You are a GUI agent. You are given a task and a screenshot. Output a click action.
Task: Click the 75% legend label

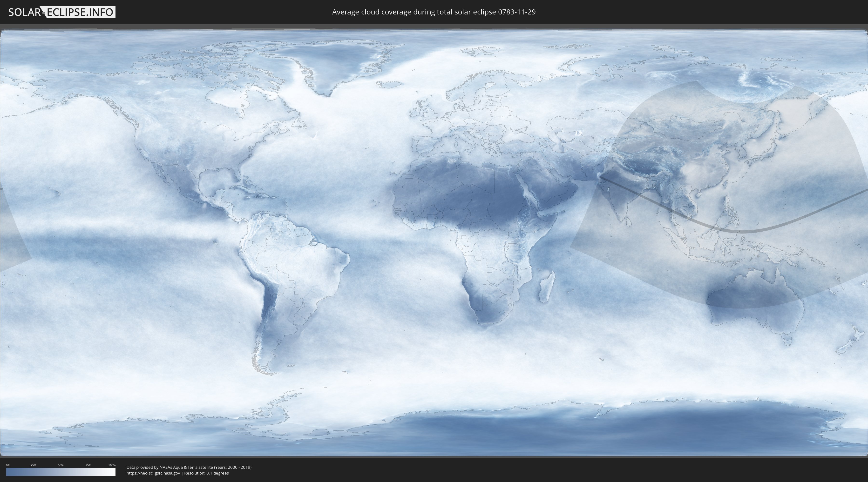(x=88, y=465)
